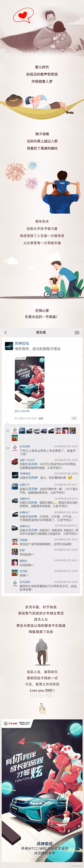Screen dimensions: 84x868
Task: Delete the post via 删除 link
Action: [x=41, y=419]
